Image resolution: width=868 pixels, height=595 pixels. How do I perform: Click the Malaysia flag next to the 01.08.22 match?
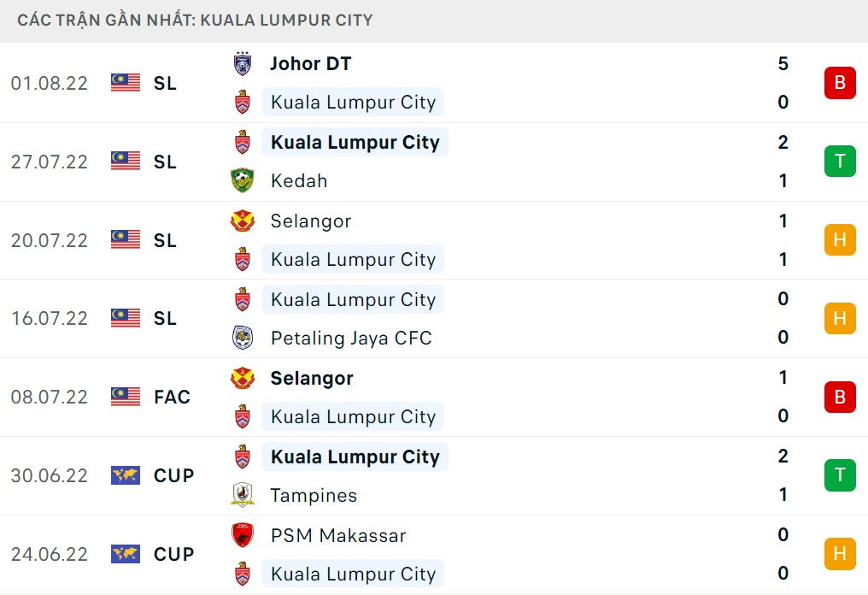click(x=125, y=83)
